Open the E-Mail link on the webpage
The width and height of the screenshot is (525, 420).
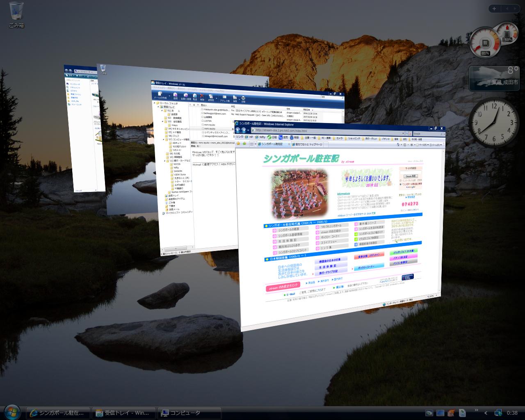tap(291, 294)
